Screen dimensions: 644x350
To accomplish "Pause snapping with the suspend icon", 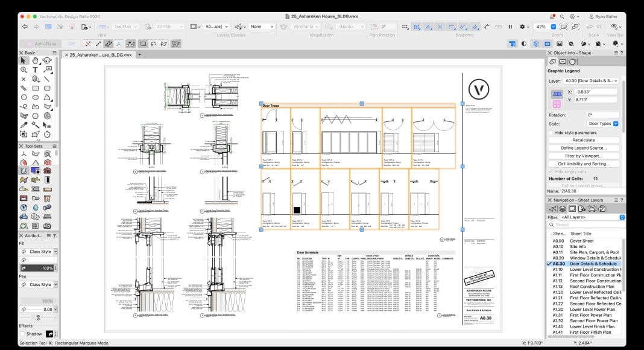I will 510,27.
